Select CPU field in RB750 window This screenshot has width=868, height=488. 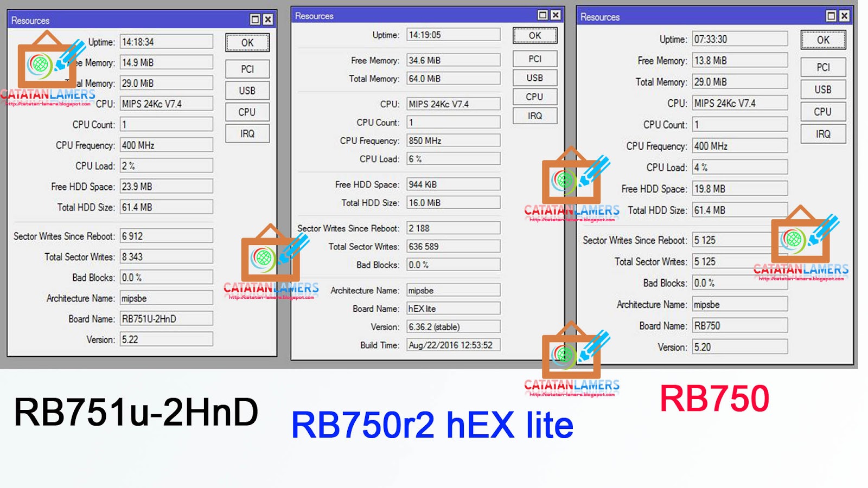pos(740,103)
